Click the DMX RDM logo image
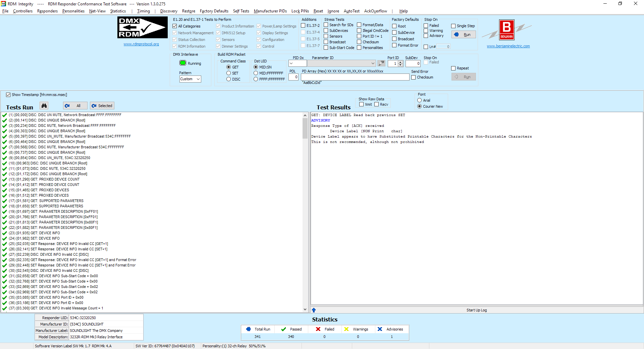The width and height of the screenshot is (644, 349). point(142,28)
